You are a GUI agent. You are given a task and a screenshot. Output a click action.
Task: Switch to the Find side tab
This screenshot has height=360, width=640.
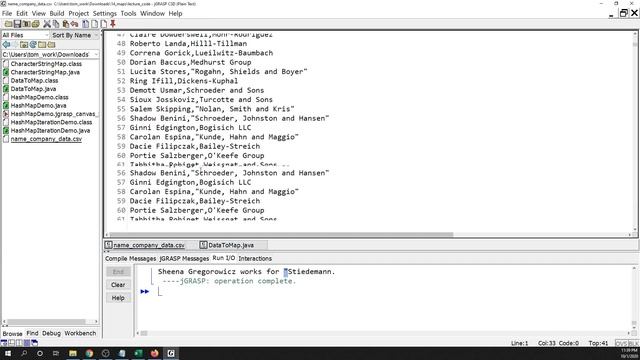pos(32,333)
